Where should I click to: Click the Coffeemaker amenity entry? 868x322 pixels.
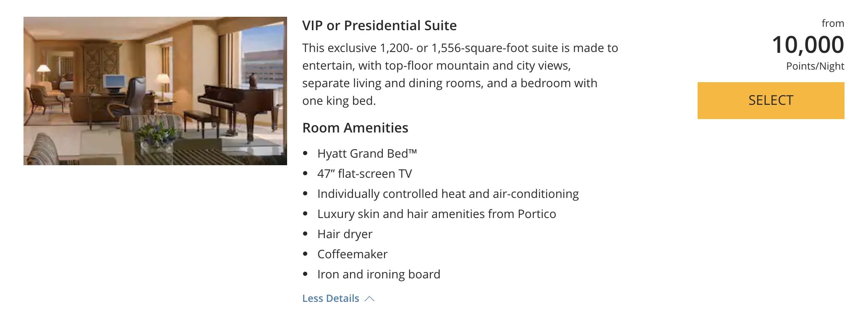pyautogui.click(x=353, y=254)
